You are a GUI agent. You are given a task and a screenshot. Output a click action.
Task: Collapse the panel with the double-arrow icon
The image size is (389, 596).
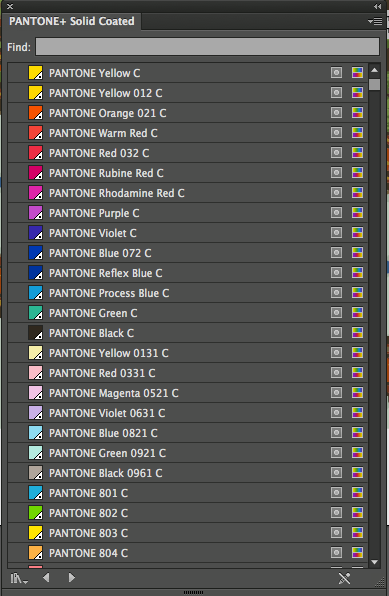[378, 6]
